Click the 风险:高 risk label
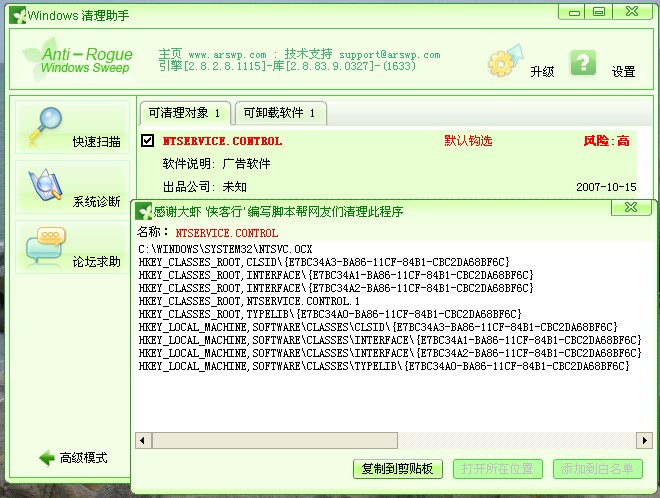This screenshot has width=660, height=498. 606,141
